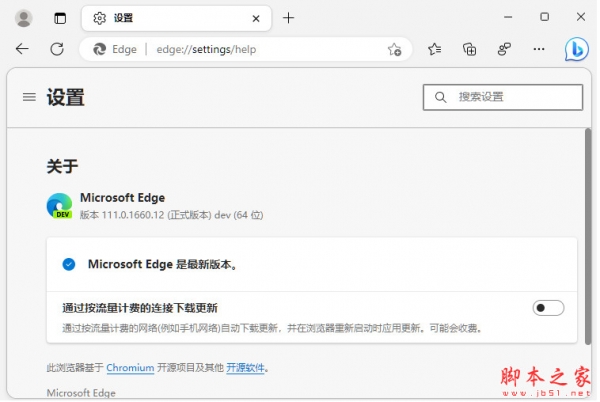The image size is (600, 402).
Task: Open the 开源软件 link
Action: (245, 368)
